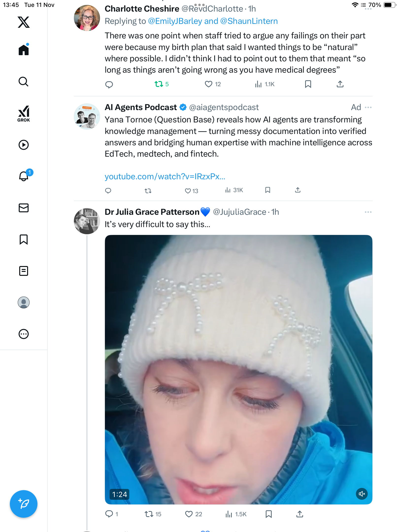Open more options on Julia Grace Patterson's post
The height and width of the screenshot is (532, 399).
(368, 212)
